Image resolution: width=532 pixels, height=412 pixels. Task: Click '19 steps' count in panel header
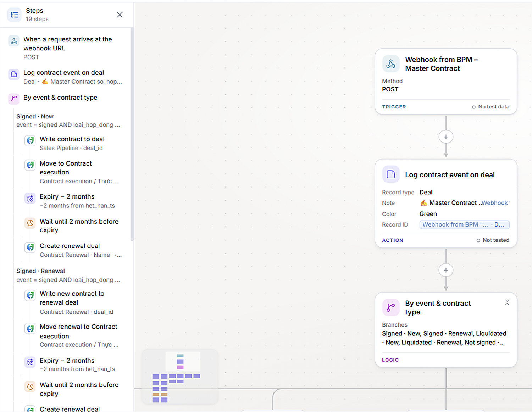pos(37,19)
